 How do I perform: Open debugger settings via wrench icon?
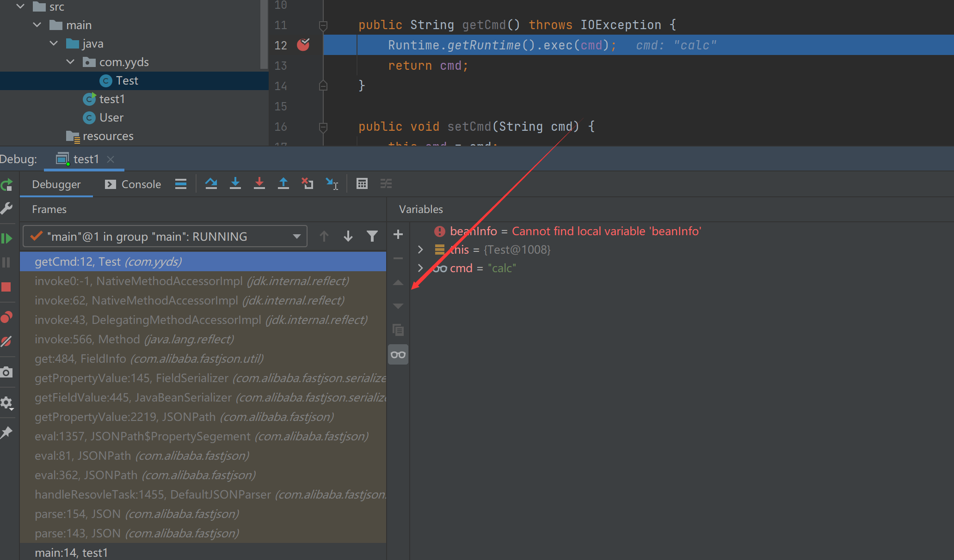(x=6, y=208)
